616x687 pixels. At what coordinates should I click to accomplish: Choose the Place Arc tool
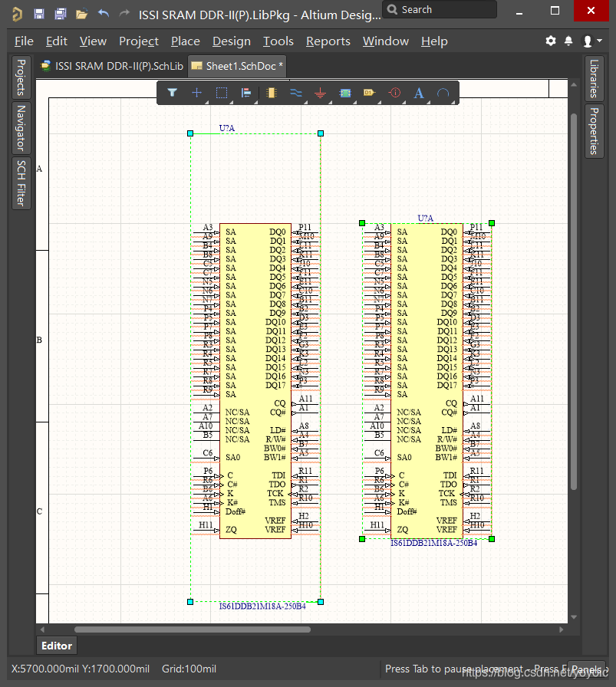pos(443,93)
